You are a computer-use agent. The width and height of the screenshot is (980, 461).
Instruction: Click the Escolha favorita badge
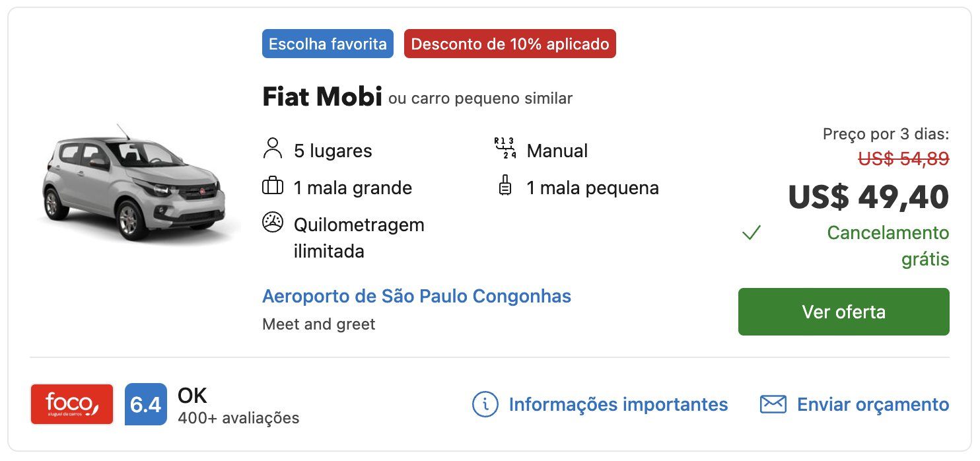pos(328,44)
